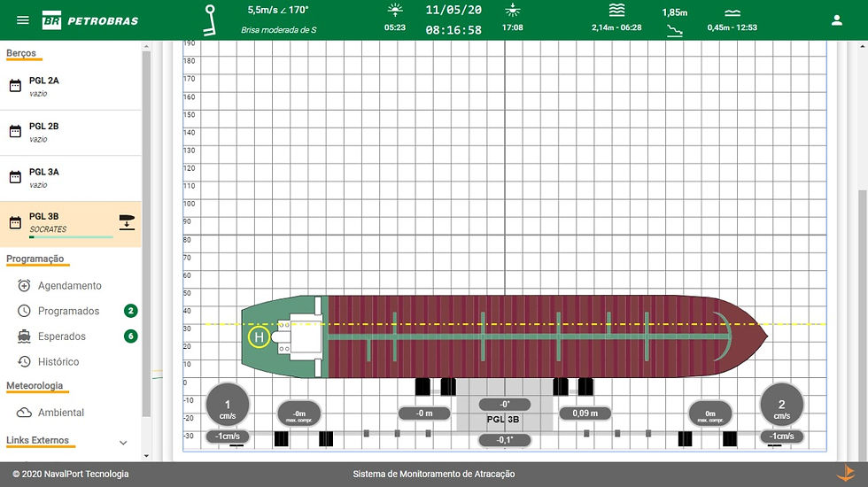Select berth PGL 2B

tap(71, 133)
